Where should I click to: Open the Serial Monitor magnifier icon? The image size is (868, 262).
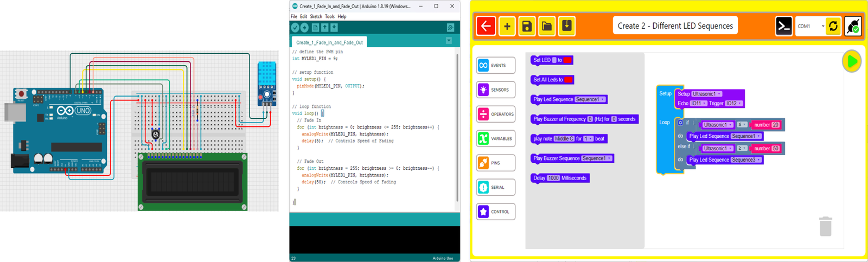click(450, 28)
